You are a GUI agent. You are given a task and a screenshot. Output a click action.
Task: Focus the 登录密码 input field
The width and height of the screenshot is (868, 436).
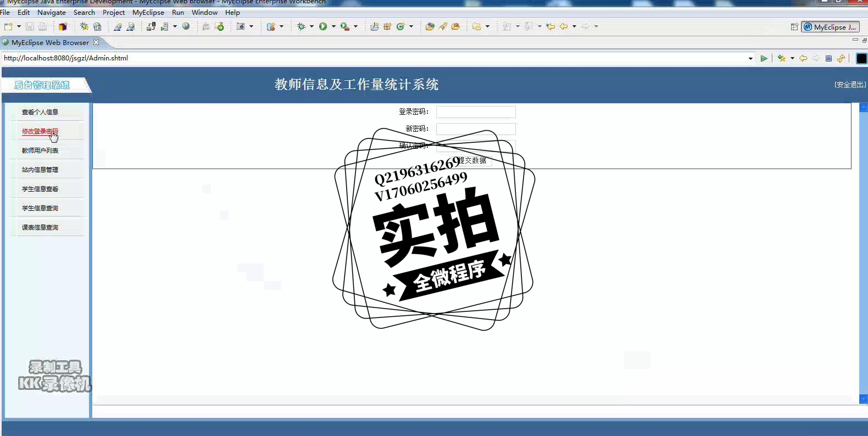[476, 112]
